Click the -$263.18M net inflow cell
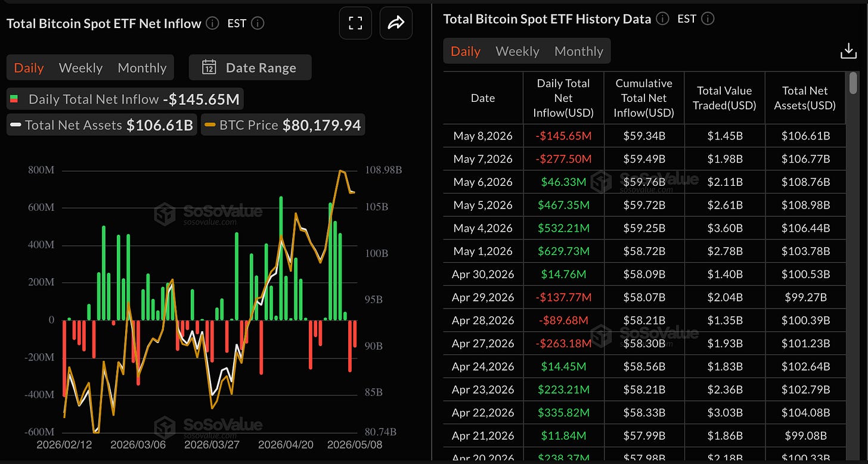Screen dimensions: 868x464 click(x=563, y=344)
